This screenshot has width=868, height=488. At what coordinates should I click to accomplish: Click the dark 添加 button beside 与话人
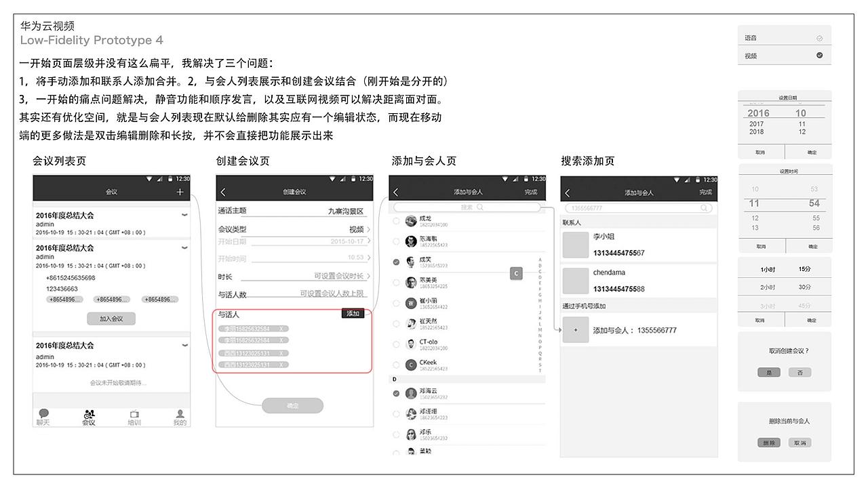coord(353,314)
